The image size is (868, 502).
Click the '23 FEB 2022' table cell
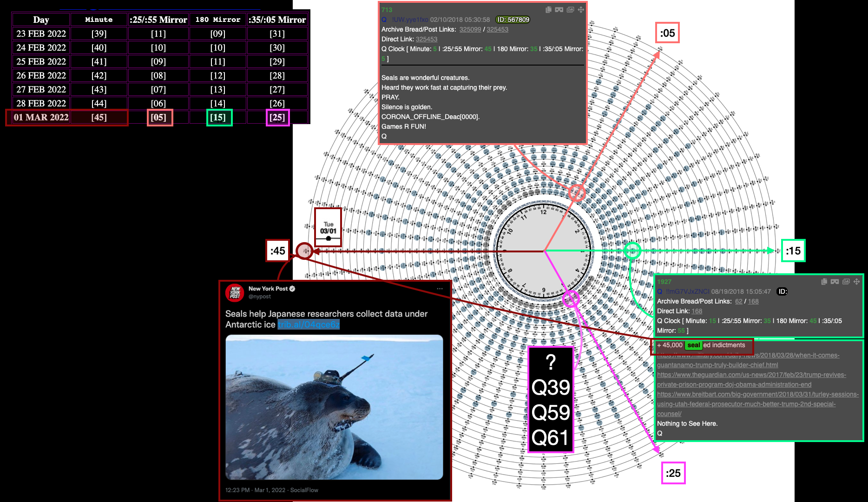point(41,33)
